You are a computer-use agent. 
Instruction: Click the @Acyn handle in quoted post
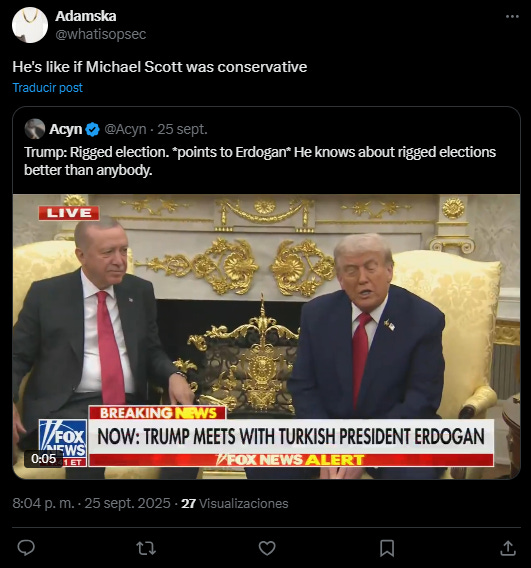point(125,129)
